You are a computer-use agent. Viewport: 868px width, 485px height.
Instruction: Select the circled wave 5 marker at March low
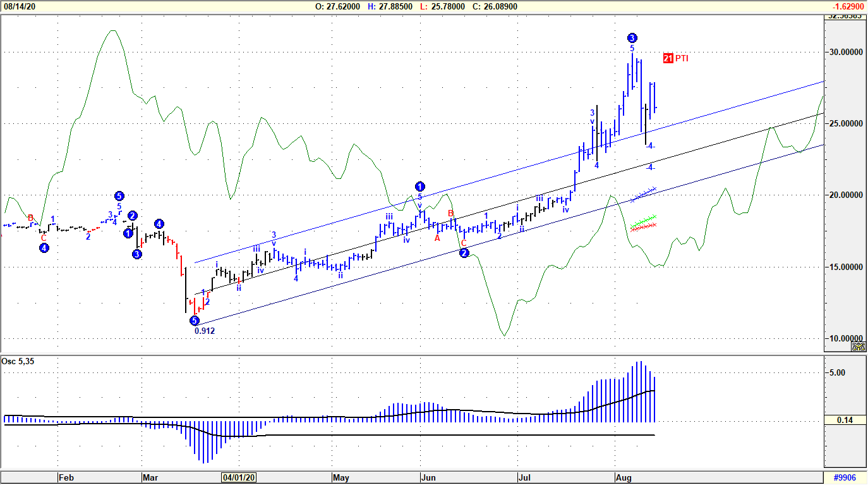point(195,321)
